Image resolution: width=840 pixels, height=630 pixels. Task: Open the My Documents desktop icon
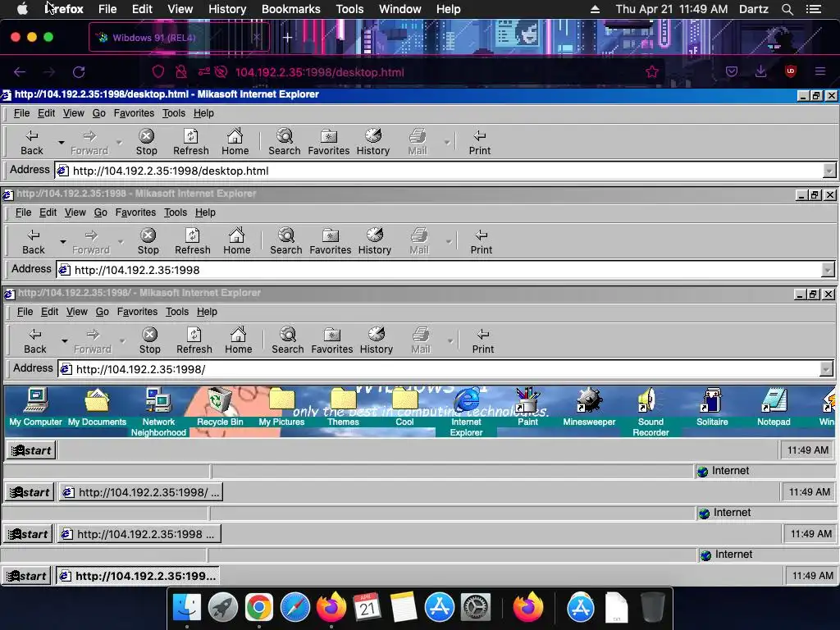coord(97,407)
